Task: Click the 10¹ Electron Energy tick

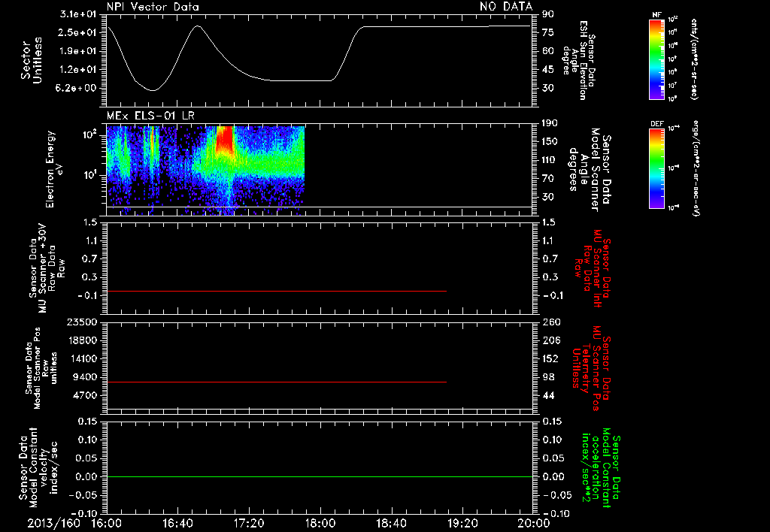Action: coord(90,175)
